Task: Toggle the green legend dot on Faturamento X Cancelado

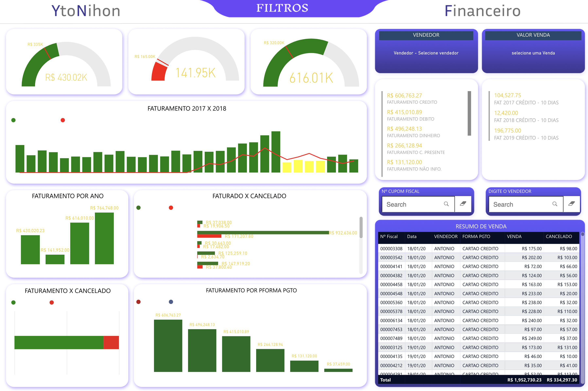Action: 13,302
